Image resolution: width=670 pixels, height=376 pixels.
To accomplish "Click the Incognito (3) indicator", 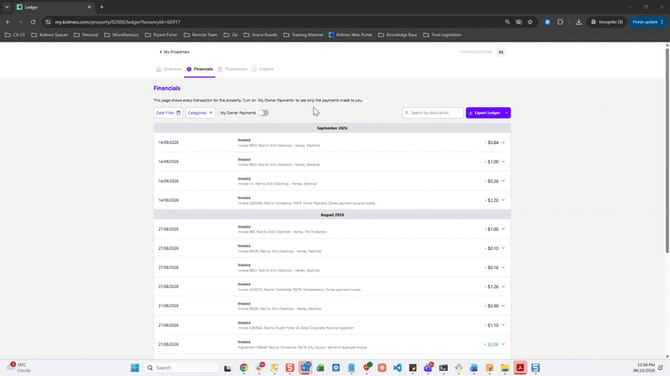I will click(x=607, y=22).
